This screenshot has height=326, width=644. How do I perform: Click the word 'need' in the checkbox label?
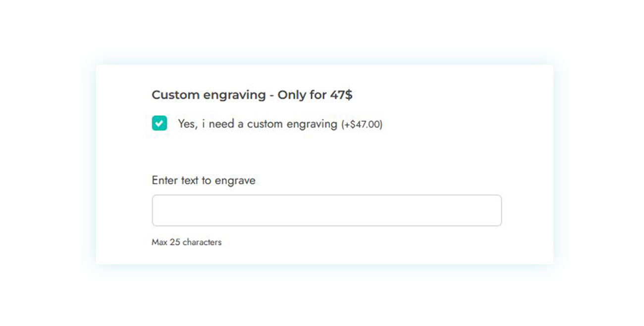coord(221,124)
